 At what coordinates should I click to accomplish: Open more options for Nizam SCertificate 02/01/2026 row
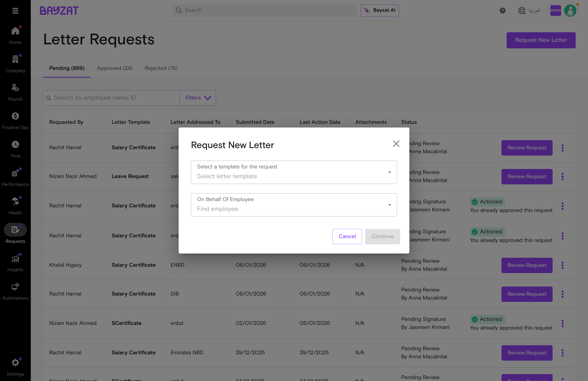[x=562, y=324]
